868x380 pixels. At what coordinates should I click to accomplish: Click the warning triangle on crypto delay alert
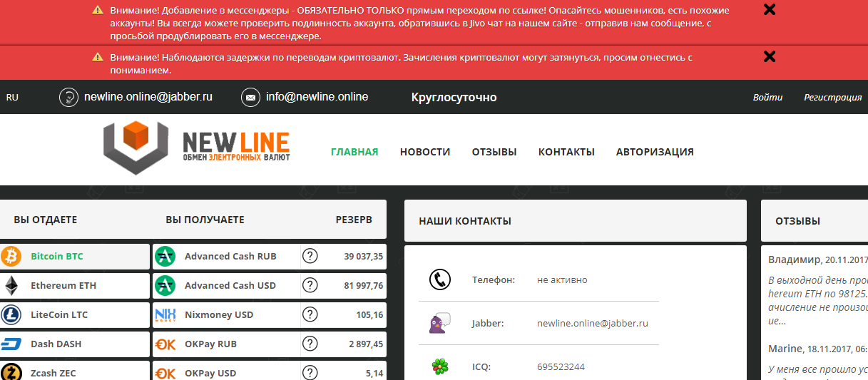click(x=98, y=58)
